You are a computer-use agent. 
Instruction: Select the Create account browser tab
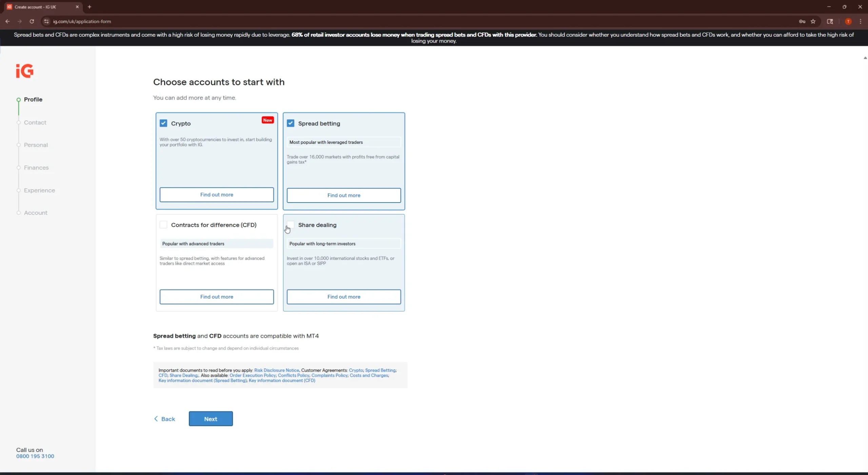(x=36, y=7)
